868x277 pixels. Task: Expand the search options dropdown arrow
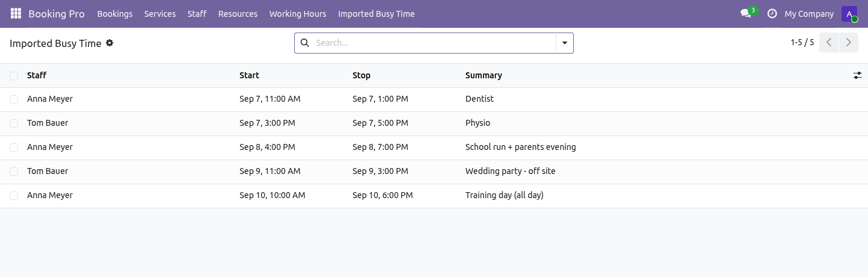565,43
